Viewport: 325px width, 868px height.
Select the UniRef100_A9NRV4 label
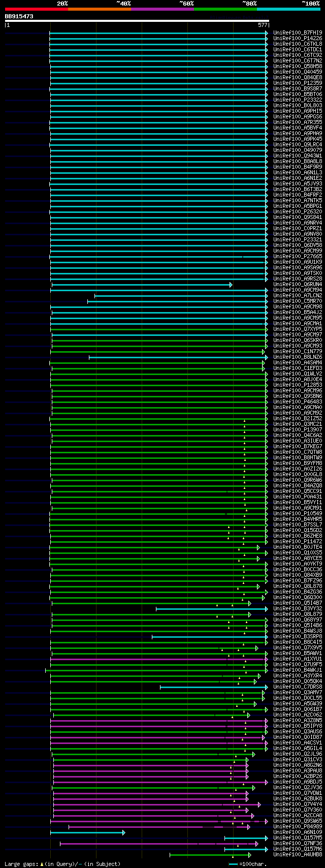pos(298,223)
